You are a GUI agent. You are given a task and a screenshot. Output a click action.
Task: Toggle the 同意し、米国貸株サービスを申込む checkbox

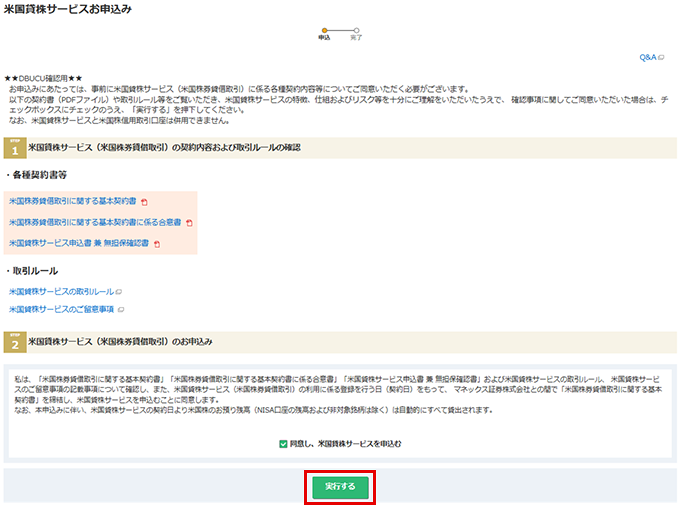pyautogui.click(x=283, y=444)
